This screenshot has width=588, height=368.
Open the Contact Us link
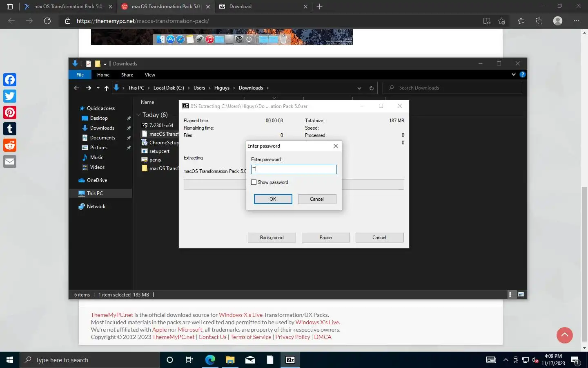point(212,337)
